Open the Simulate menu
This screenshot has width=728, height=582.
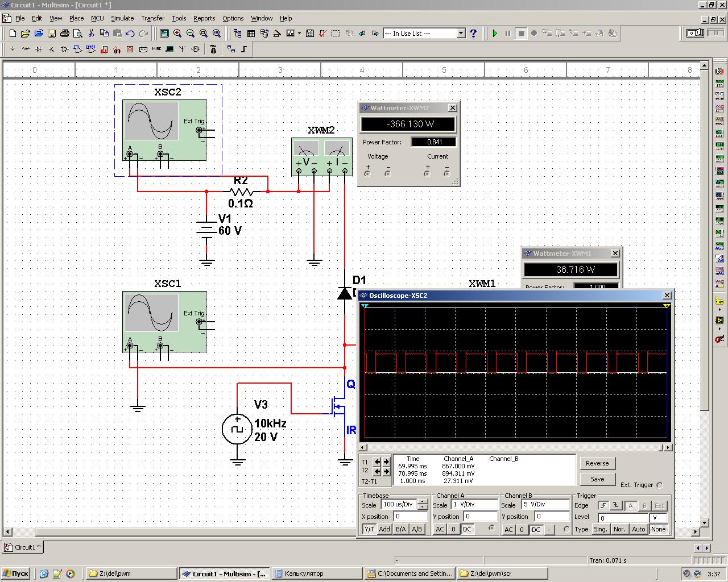coord(122,18)
